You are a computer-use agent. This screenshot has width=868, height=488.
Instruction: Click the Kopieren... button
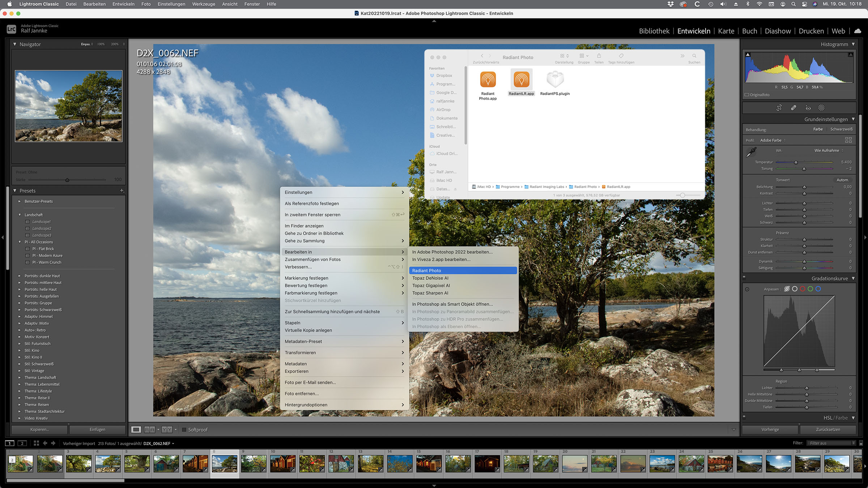(39, 429)
